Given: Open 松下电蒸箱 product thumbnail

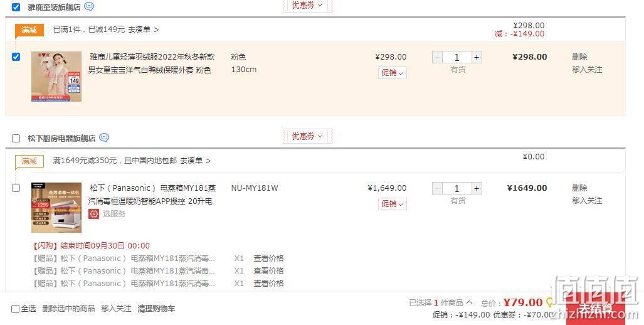Looking at the screenshot, I should [56, 208].
